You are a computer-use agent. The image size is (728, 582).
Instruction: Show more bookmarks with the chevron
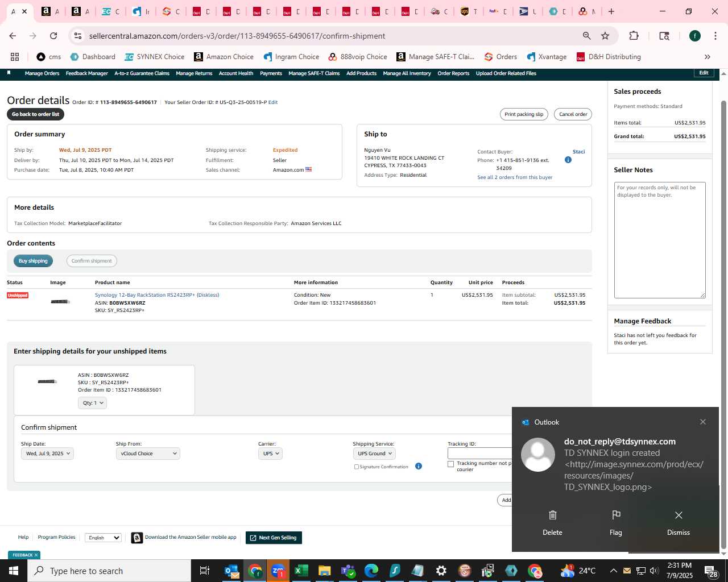pos(708,57)
